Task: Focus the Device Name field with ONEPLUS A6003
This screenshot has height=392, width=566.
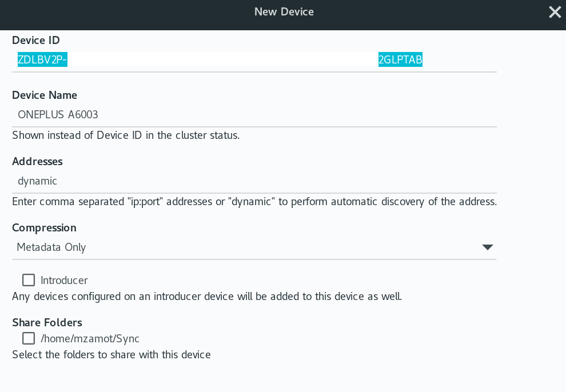Action: click(254, 115)
